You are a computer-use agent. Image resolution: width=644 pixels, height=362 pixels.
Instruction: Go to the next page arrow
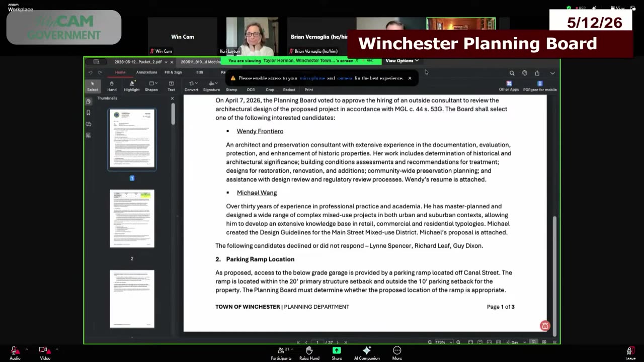click(x=338, y=342)
